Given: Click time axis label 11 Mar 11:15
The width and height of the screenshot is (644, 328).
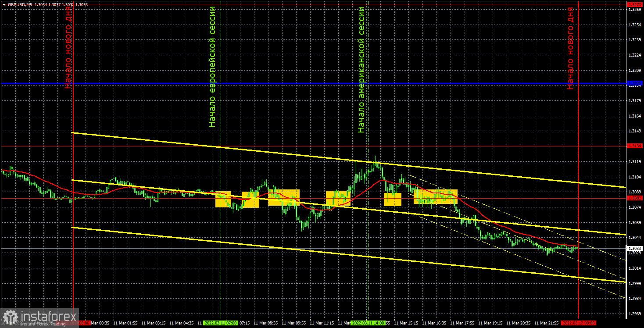Looking at the screenshot, I should [322, 323].
